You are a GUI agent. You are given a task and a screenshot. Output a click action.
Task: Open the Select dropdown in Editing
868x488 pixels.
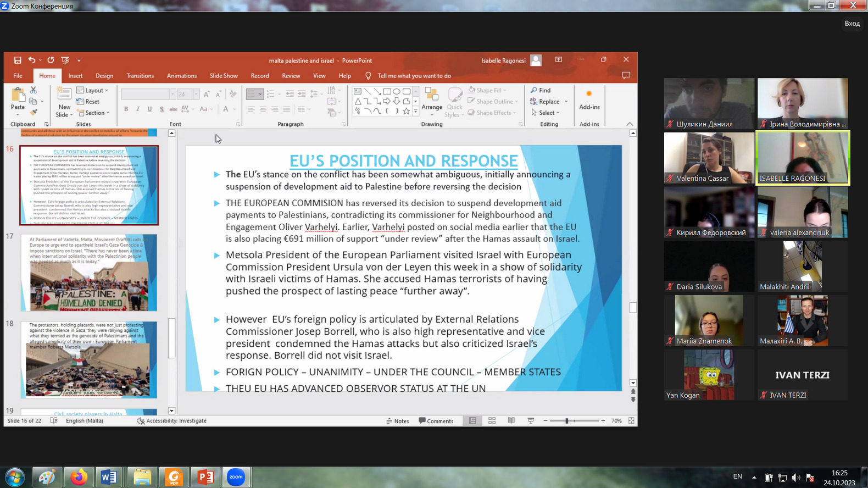tap(545, 113)
